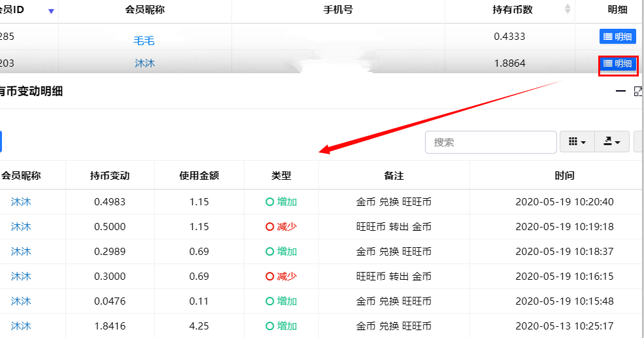Select the 类型 column header
This screenshot has height=338, width=644.
(x=281, y=176)
